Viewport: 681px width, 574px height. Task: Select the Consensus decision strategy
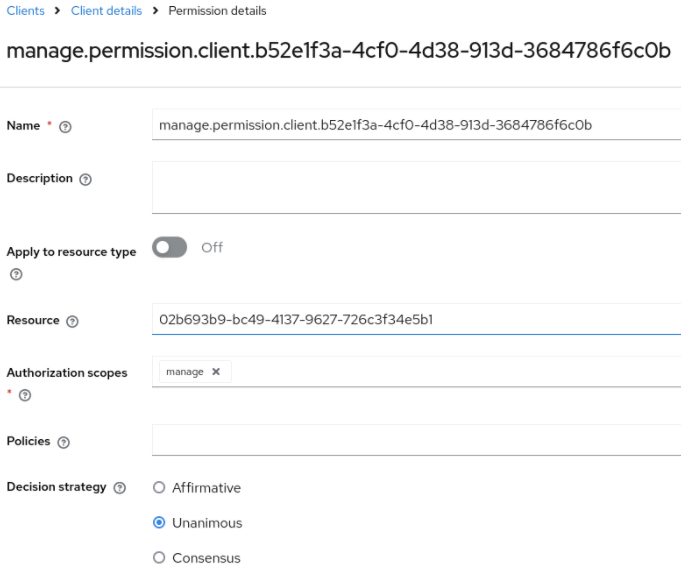click(159, 558)
